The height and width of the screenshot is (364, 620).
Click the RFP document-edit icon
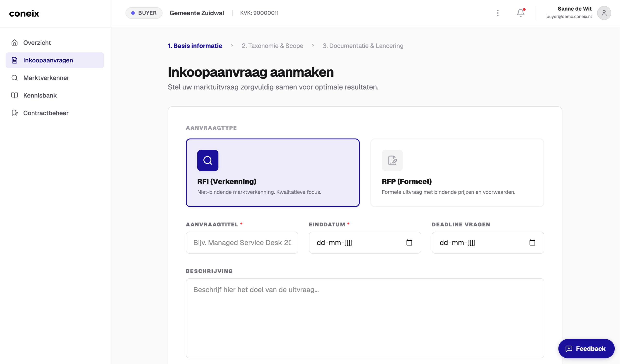392,160
